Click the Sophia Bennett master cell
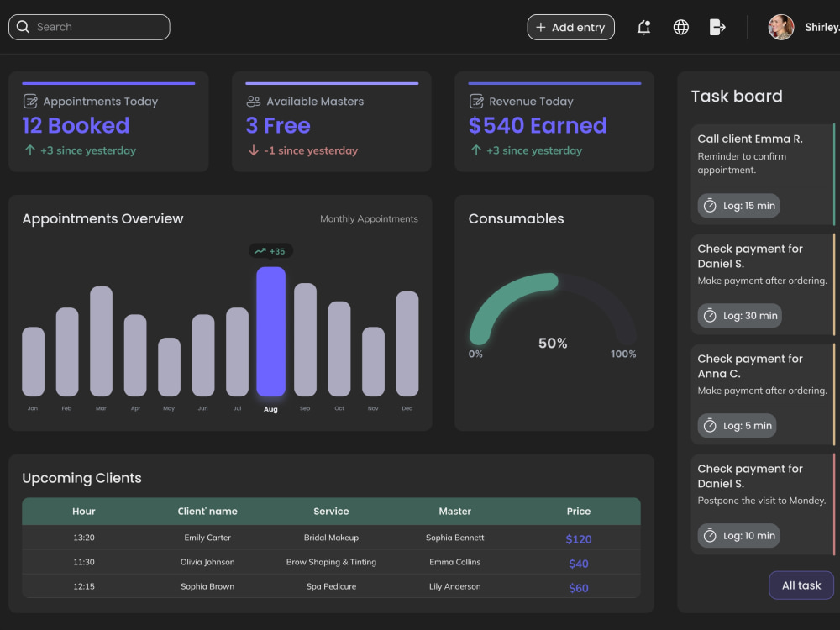The height and width of the screenshot is (630, 840). click(454, 538)
